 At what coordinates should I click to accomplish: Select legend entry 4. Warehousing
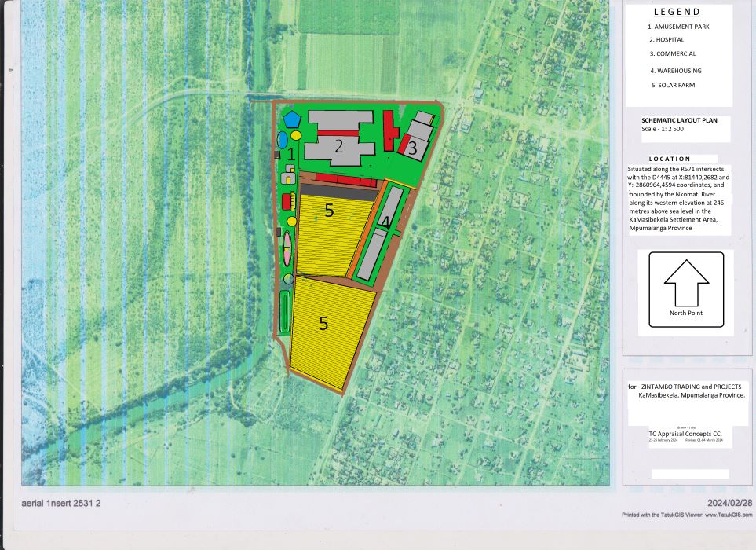676,71
